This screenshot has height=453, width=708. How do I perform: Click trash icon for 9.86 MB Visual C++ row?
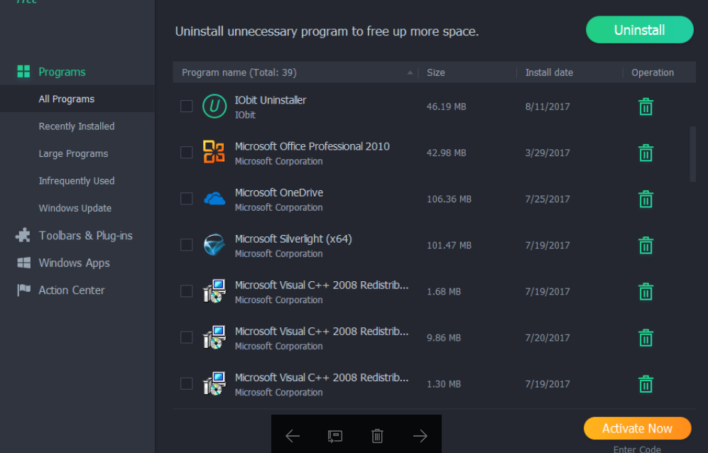646,338
